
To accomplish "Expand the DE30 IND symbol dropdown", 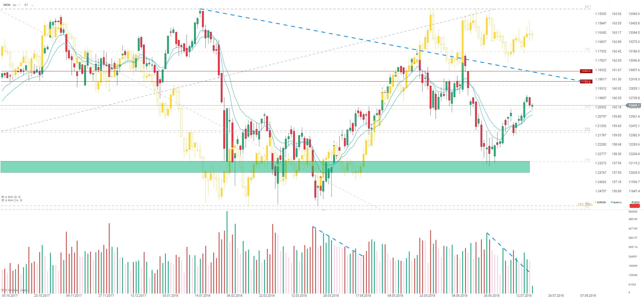I will point(19,5).
